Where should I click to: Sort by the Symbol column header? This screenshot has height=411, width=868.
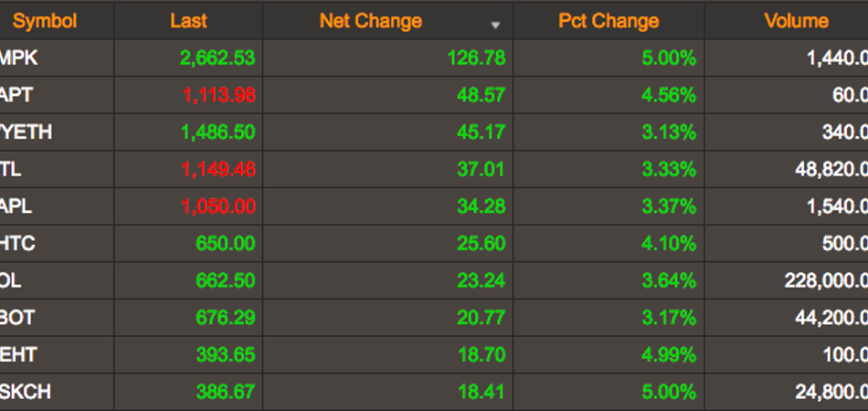coord(45,21)
